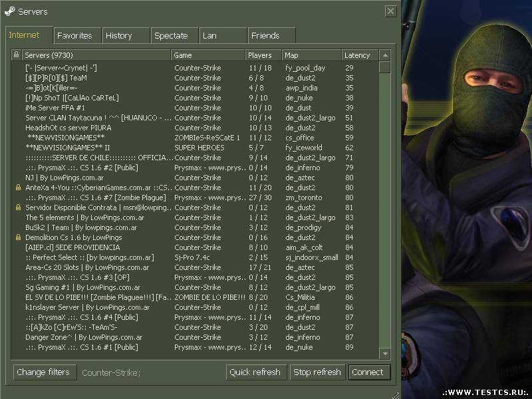This screenshot has height=399, width=532.
Task: Open the Favorites tab
Action: (x=77, y=36)
